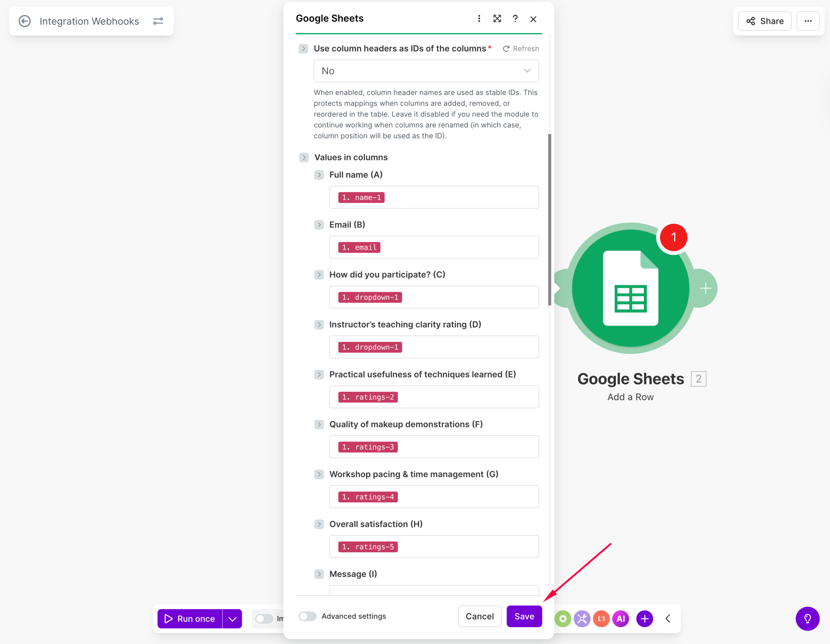This screenshot has width=830, height=644.
Task: Select the Google Sheets module on canvas
Action: point(631,288)
